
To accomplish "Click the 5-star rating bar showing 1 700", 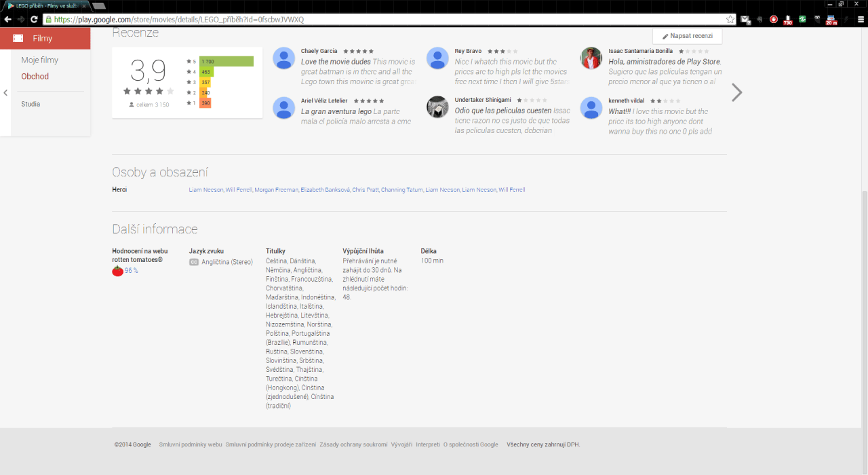I will pos(226,61).
